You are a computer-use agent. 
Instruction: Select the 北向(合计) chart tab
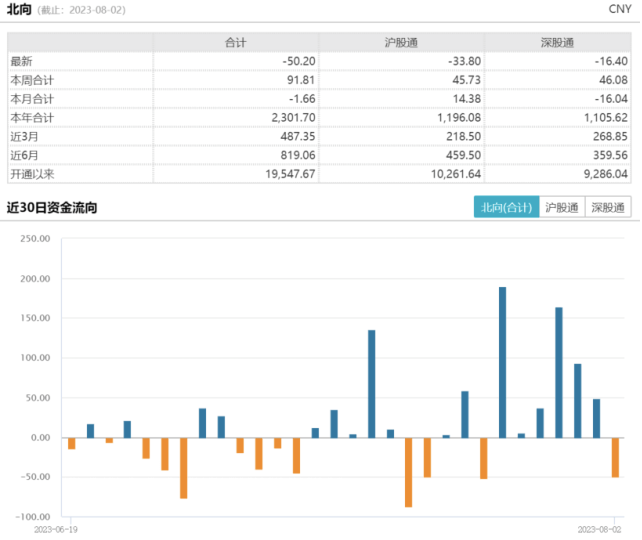click(505, 208)
